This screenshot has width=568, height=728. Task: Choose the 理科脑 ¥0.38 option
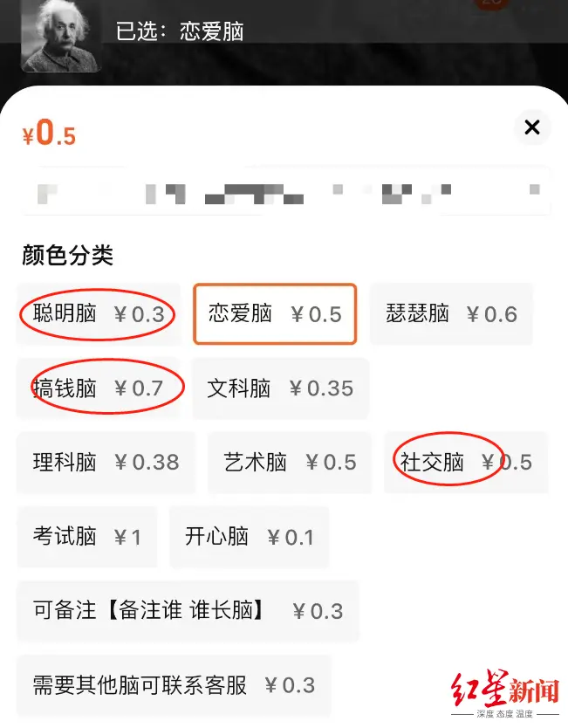click(x=106, y=463)
